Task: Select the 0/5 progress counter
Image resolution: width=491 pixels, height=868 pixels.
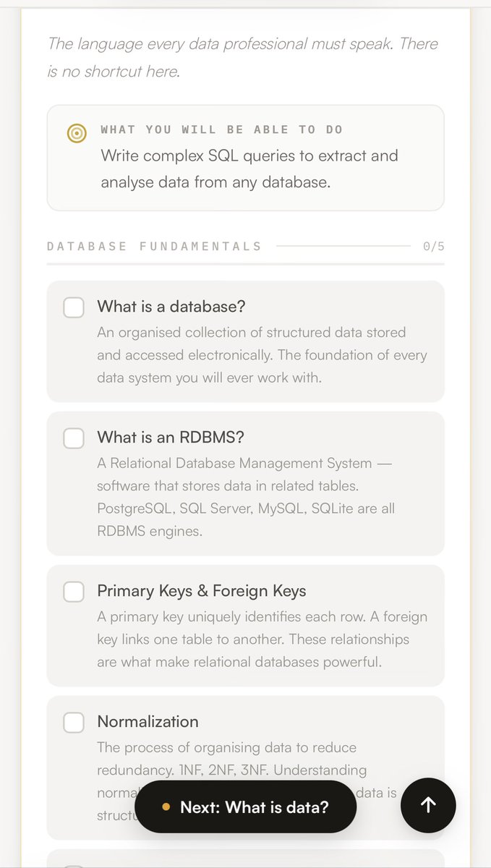Action: click(434, 247)
